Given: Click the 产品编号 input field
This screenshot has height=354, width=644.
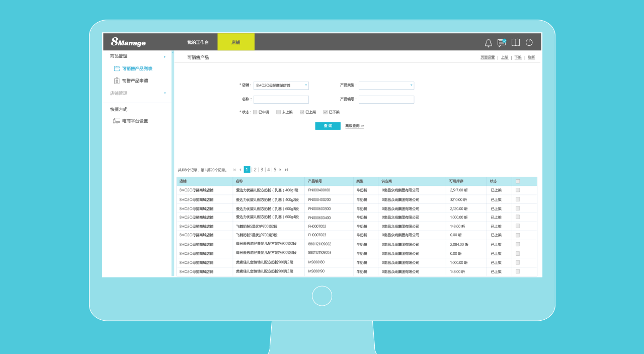Looking at the screenshot, I should click(x=386, y=100).
